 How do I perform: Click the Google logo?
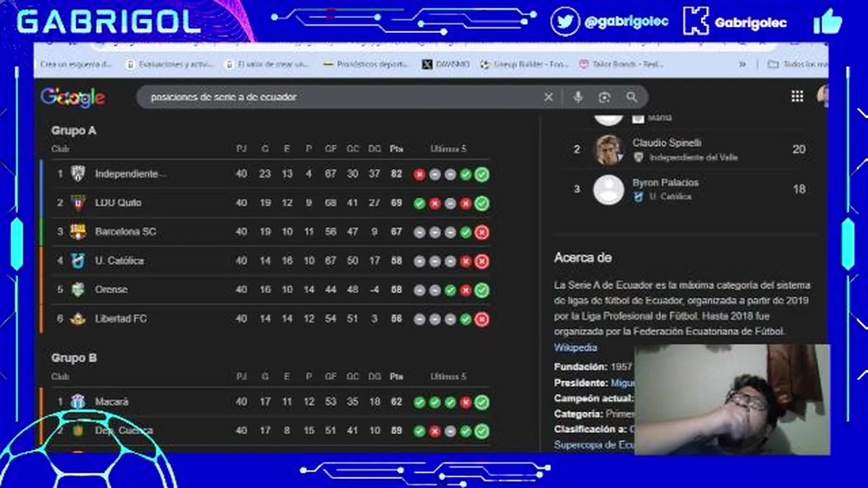[x=73, y=98]
